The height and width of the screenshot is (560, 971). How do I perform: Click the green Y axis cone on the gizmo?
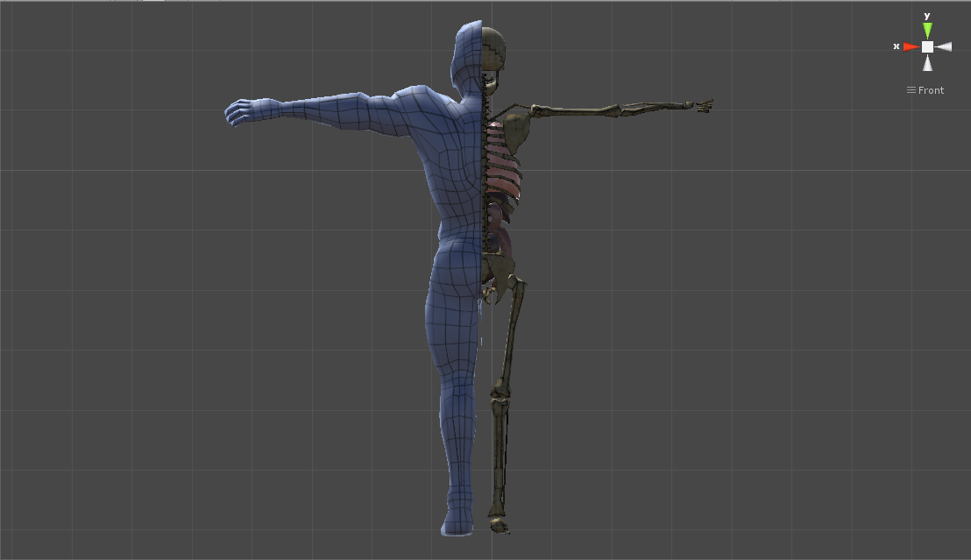(927, 31)
